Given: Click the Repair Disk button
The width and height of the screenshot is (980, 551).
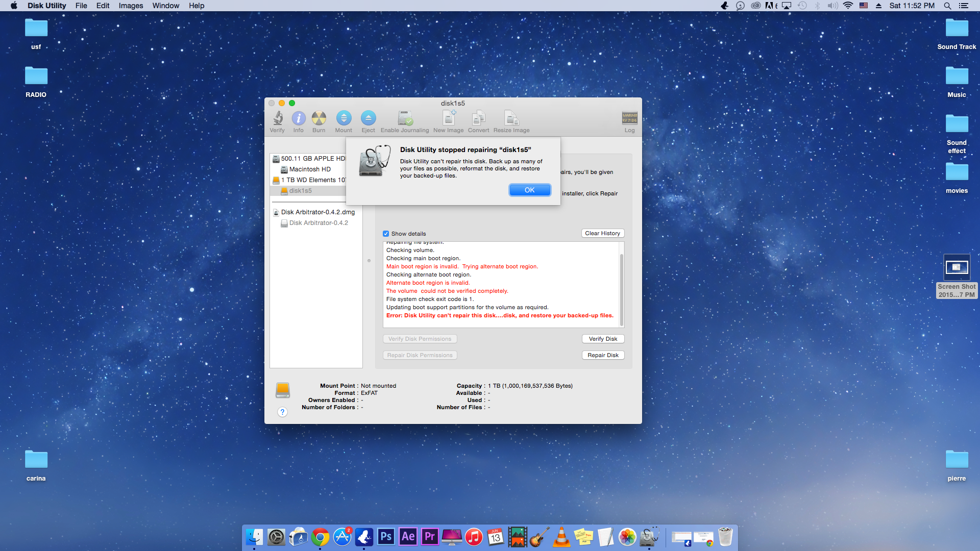Looking at the screenshot, I should (603, 355).
